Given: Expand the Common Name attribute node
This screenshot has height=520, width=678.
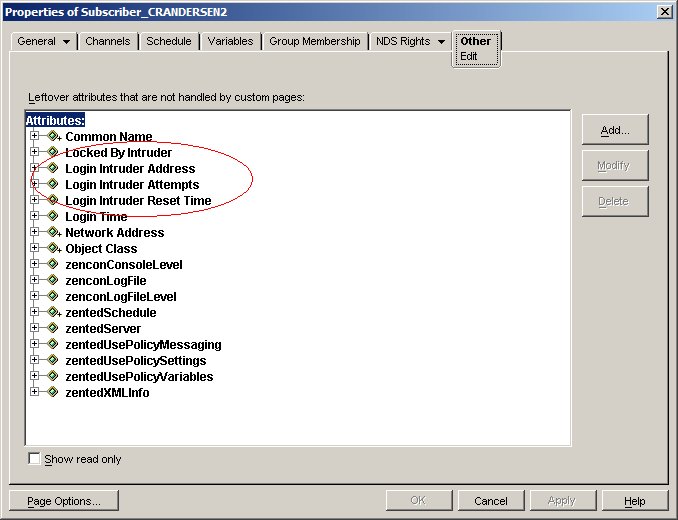Looking at the screenshot, I should (x=35, y=136).
